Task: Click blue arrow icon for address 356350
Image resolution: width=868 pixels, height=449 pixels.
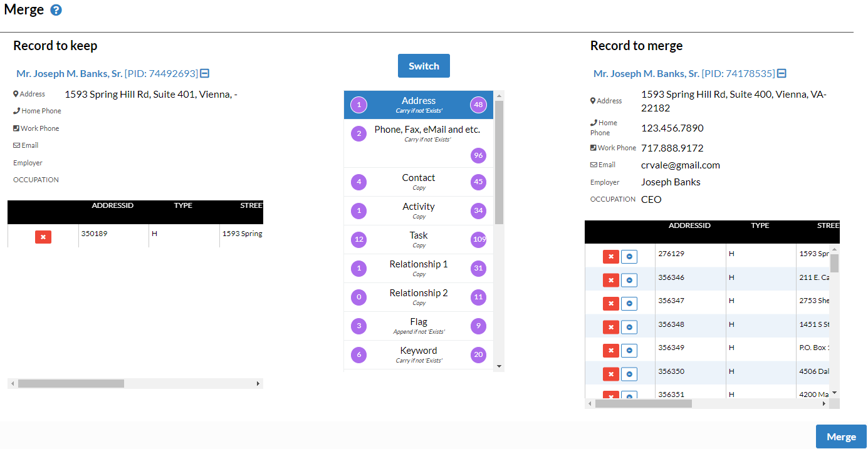Action: [629, 374]
